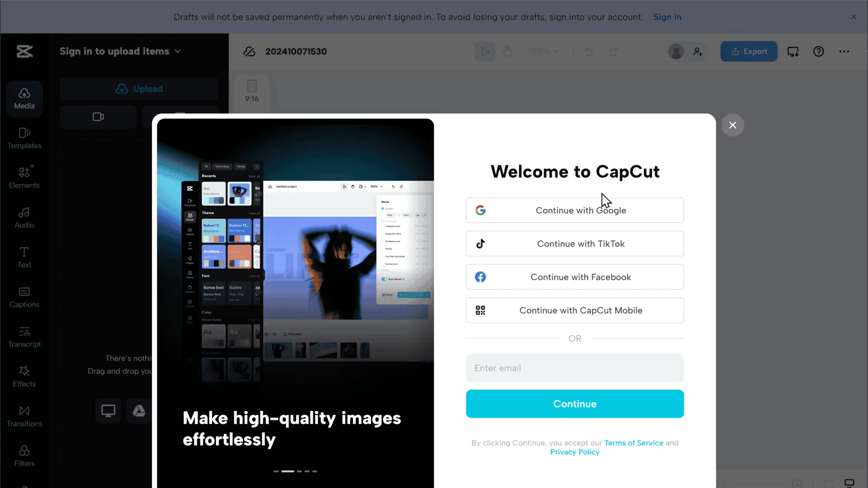
Task: Select the Audio sidebar icon
Action: pyautogui.click(x=24, y=217)
